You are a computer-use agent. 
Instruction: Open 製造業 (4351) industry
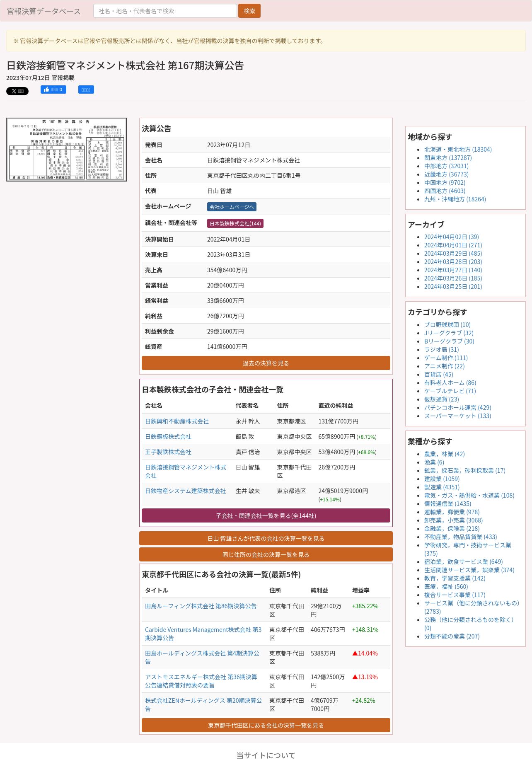coord(442,487)
